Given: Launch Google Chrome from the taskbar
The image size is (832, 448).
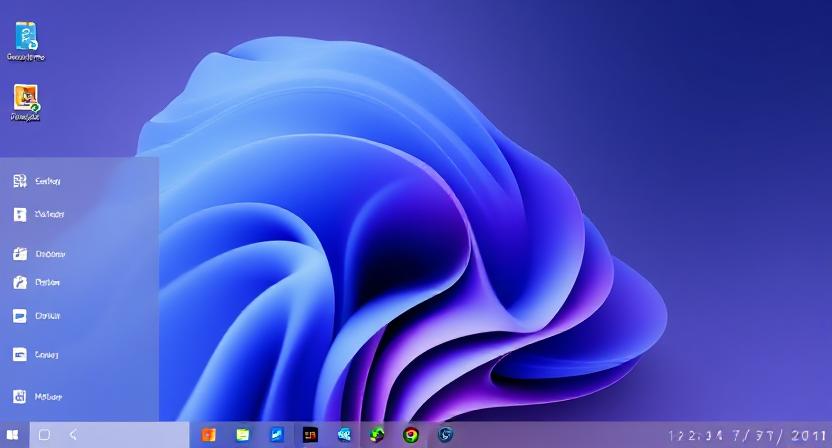Looking at the screenshot, I should pyautogui.click(x=410, y=435).
